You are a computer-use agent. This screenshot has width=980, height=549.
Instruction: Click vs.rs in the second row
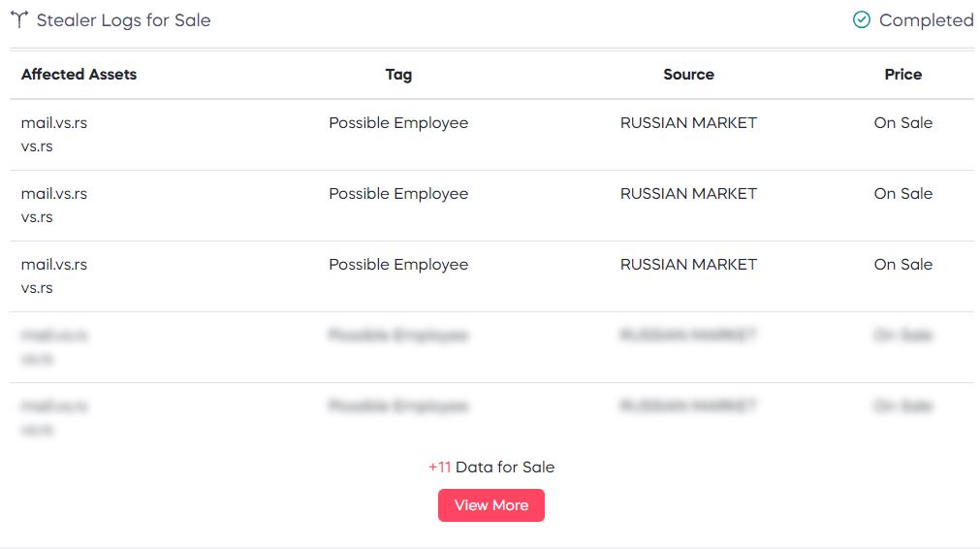37,217
